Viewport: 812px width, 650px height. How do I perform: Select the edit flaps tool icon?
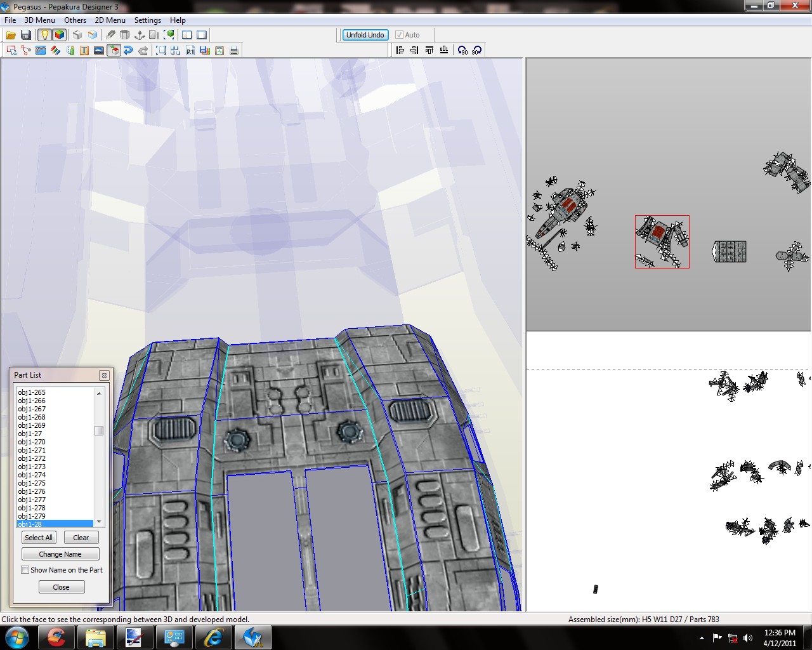coord(70,50)
